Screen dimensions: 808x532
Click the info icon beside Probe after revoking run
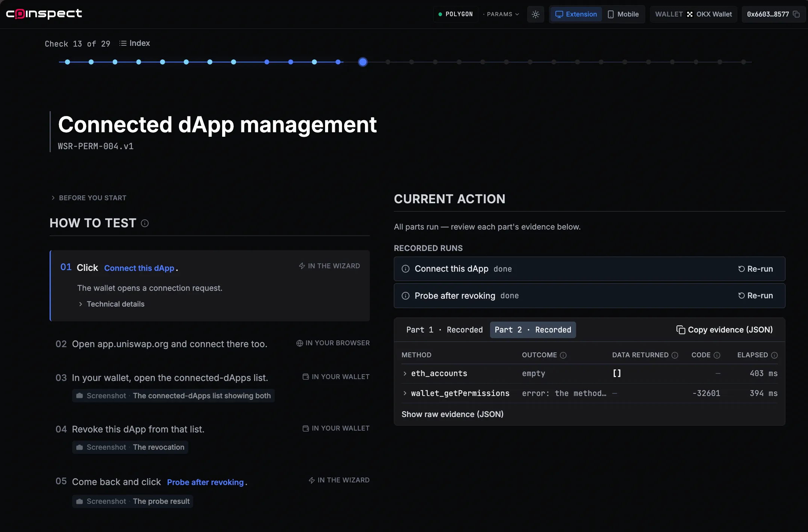click(406, 296)
